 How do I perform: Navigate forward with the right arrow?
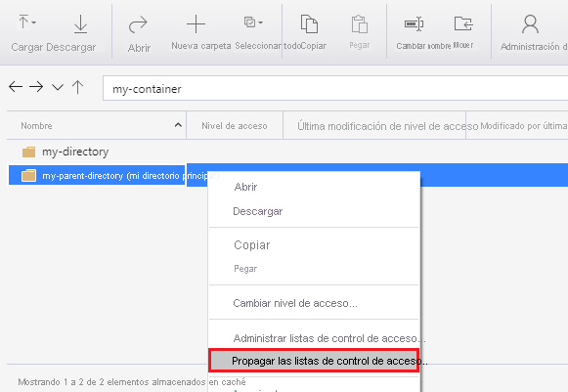(36, 87)
